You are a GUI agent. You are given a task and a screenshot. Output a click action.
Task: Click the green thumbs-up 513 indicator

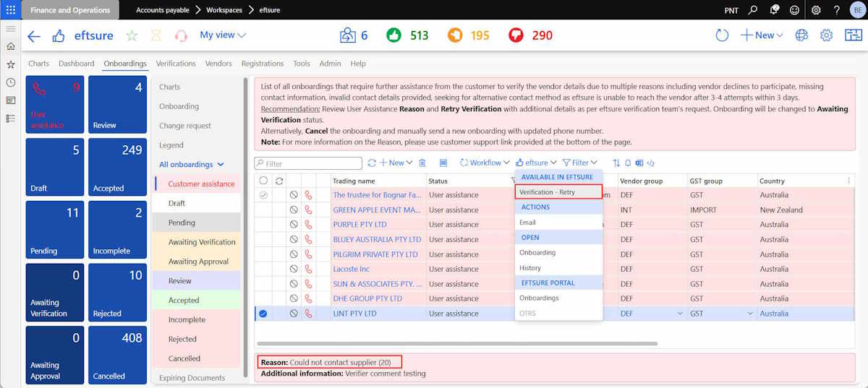(x=394, y=35)
